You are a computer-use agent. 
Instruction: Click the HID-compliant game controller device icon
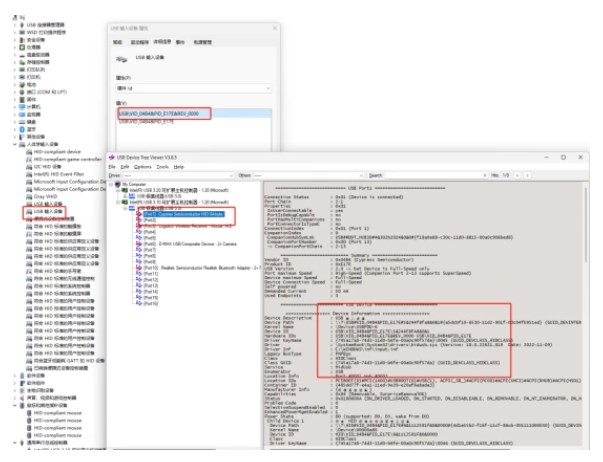pyautogui.click(x=29, y=159)
